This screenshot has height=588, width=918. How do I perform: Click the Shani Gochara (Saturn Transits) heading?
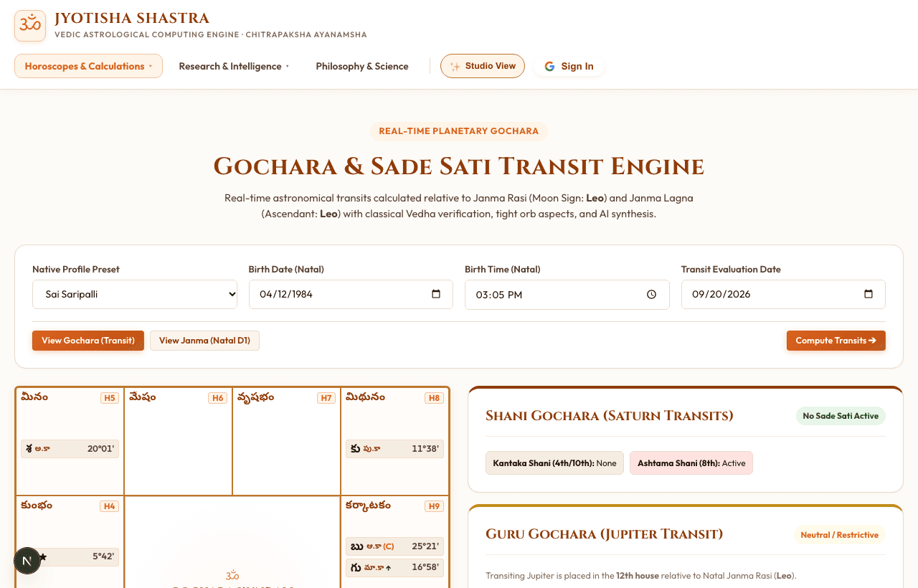[x=610, y=416]
